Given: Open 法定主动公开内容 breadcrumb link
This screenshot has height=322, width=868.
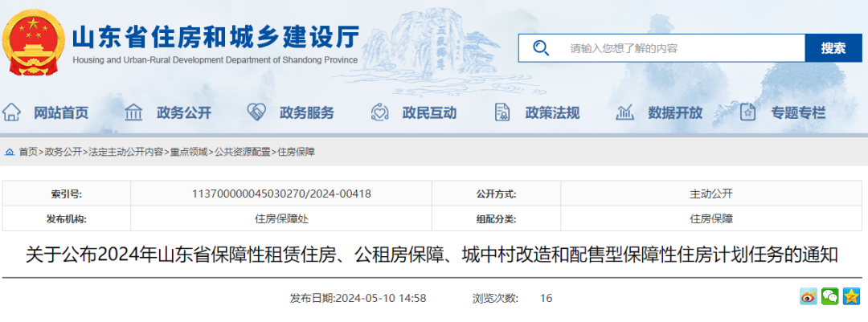Looking at the screenshot, I should point(125,152).
